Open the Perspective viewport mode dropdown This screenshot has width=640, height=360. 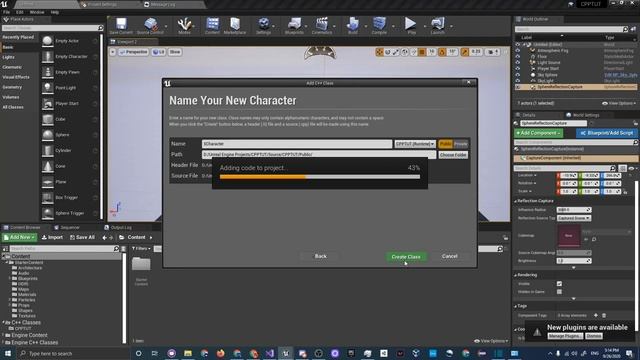click(x=133, y=52)
